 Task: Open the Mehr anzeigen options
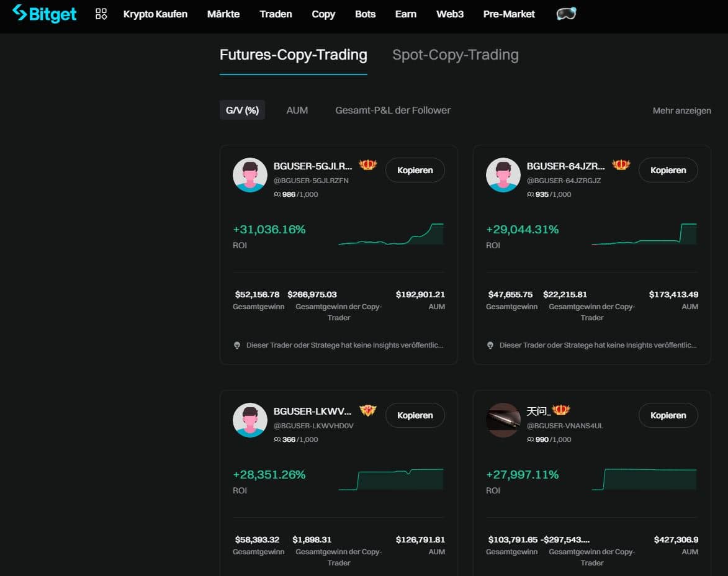tap(681, 110)
